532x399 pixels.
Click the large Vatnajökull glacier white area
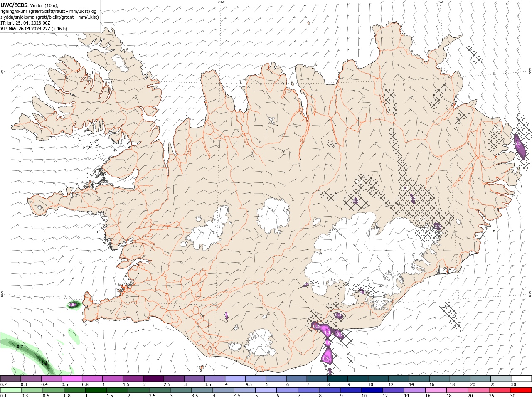(x=366, y=249)
